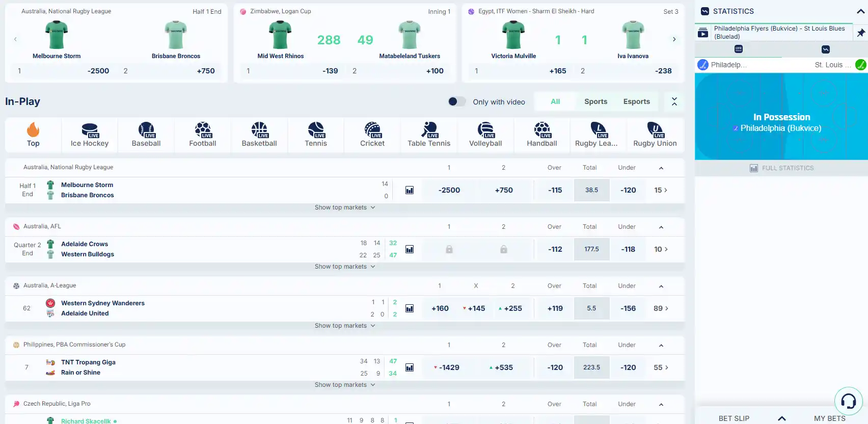Bet Western Sydney Wanderers at +160
This screenshot has height=424, width=868.
[440, 308]
